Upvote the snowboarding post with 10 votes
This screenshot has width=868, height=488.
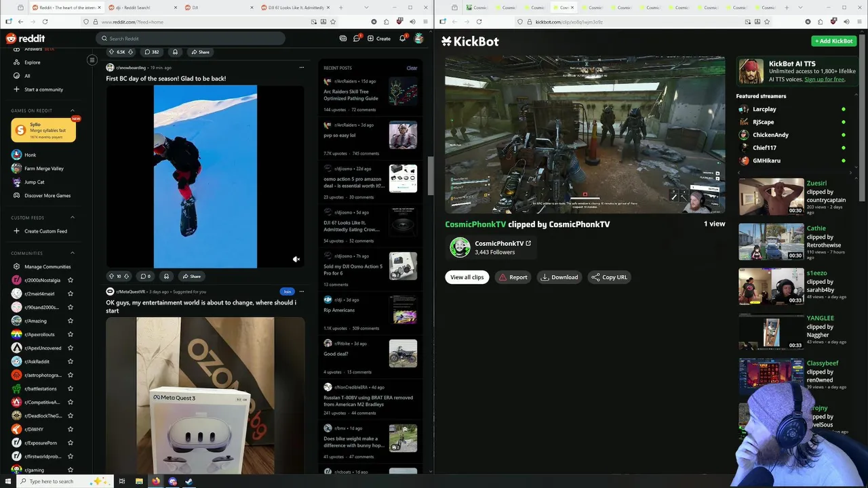pyautogui.click(x=111, y=277)
